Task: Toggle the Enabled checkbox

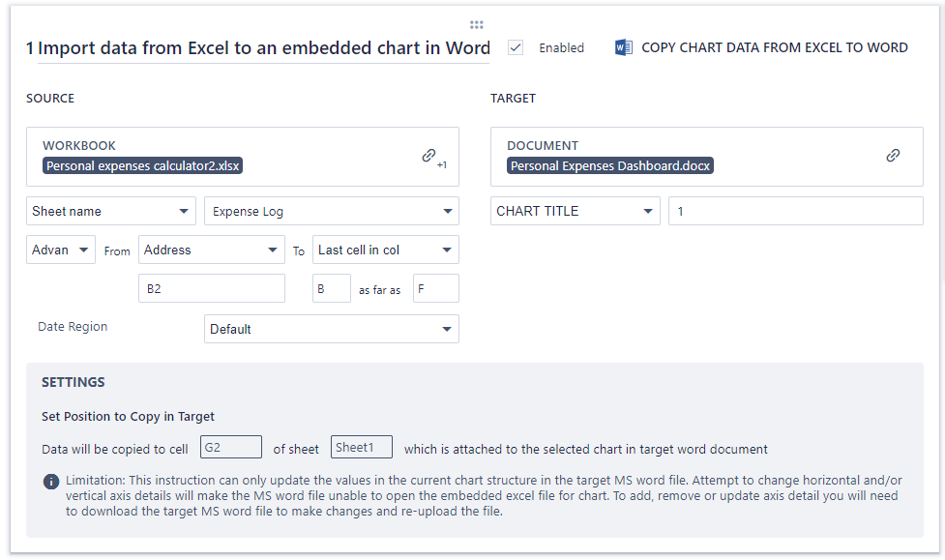Action: point(517,47)
